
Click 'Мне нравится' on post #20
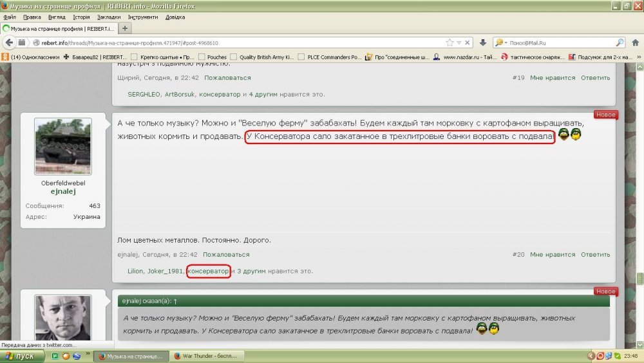coord(552,255)
